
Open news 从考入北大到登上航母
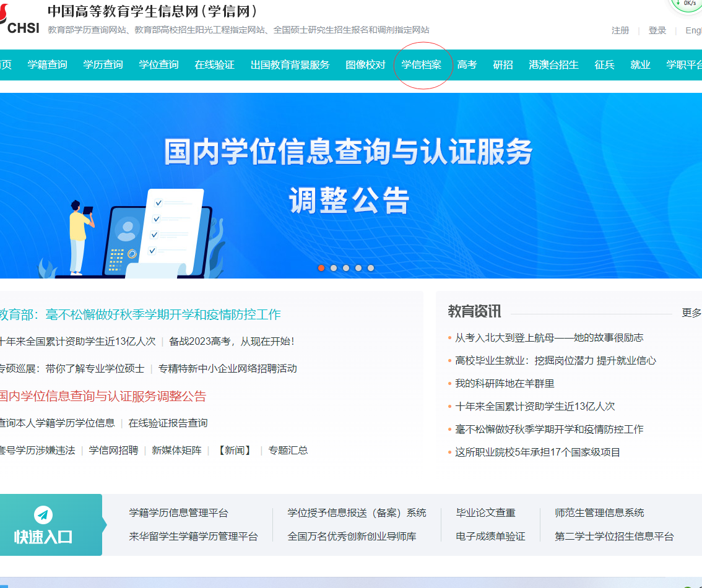click(x=549, y=338)
